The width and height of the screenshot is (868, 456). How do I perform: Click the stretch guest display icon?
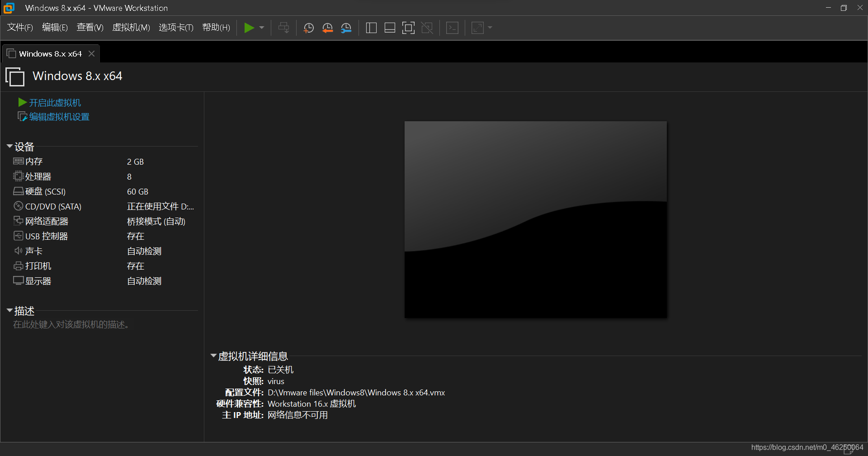point(478,28)
